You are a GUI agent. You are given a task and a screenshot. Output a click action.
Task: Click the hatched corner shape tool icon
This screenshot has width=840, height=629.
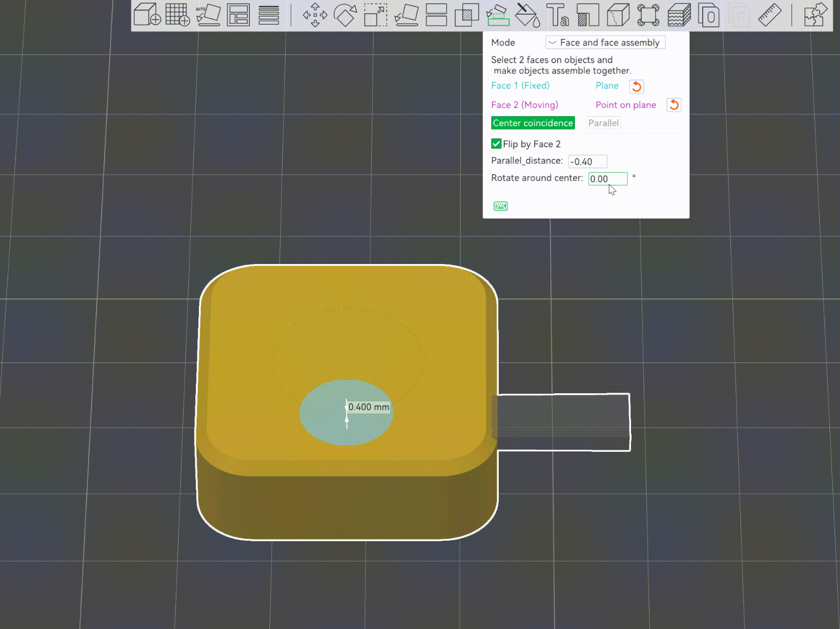(588, 15)
